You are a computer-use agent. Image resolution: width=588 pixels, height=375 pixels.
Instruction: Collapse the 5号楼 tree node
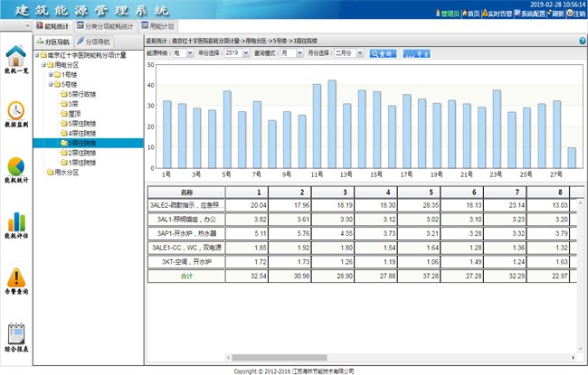(51, 84)
